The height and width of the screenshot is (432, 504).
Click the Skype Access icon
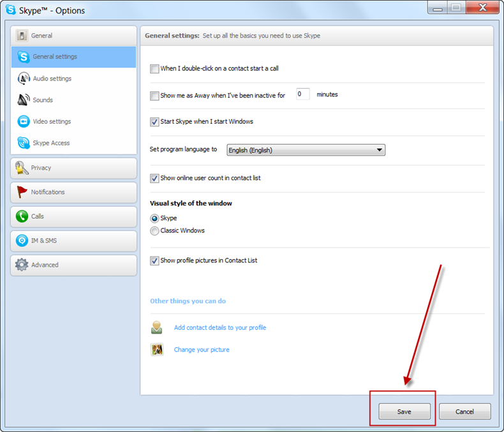[x=24, y=143]
